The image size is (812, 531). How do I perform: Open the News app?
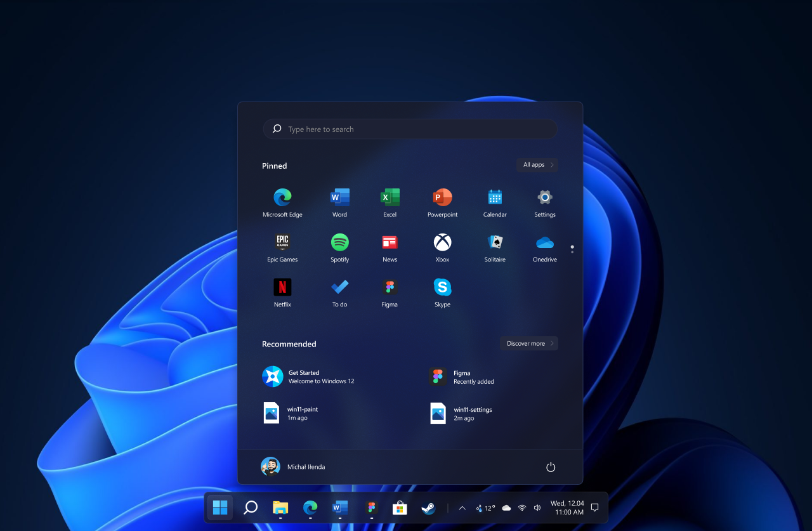point(389,242)
